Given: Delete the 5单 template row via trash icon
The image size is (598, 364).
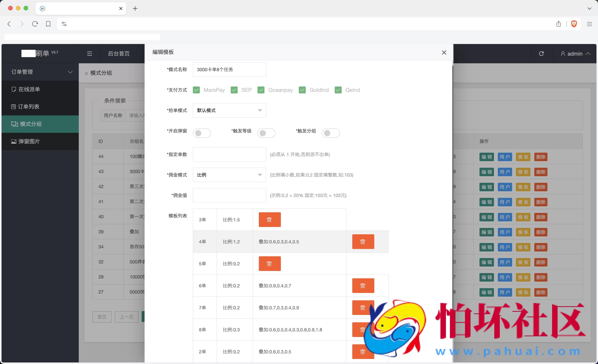Looking at the screenshot, I should (269, 263).
